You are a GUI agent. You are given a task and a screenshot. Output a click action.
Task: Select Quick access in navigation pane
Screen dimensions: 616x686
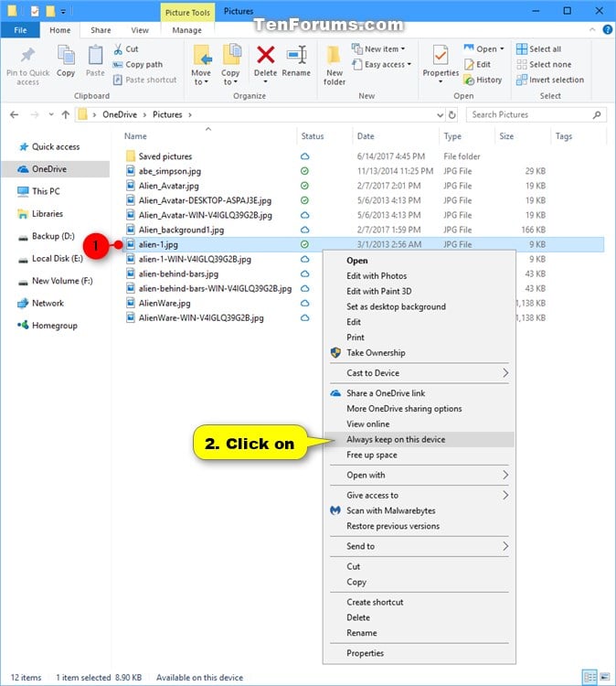point(56,147)
